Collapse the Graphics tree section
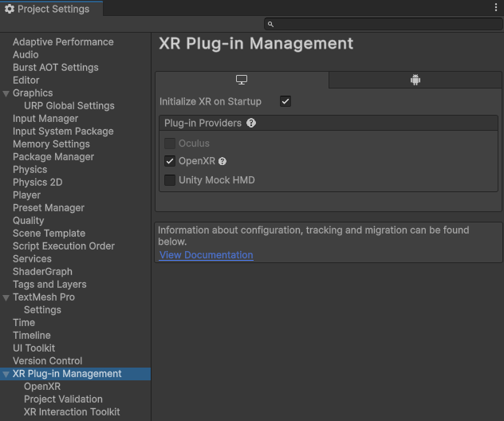The width and height of the screenshot is (504, 421). (x=6, y=93)
